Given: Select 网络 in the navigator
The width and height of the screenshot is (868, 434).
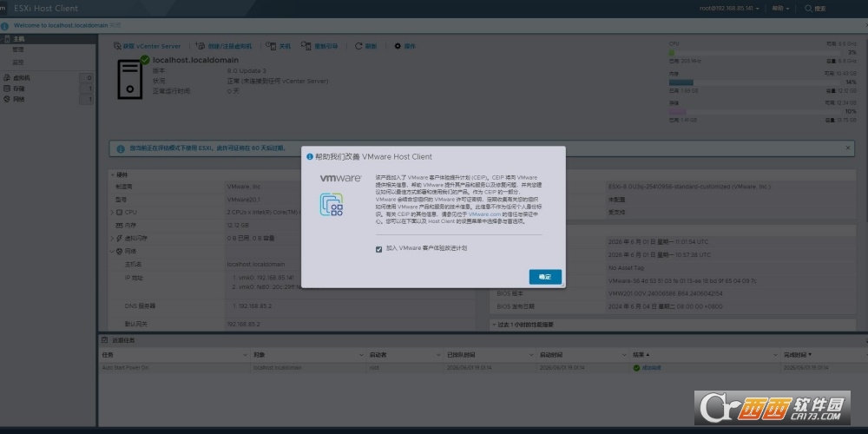Looking at the screenshot, I should [18, 99].
